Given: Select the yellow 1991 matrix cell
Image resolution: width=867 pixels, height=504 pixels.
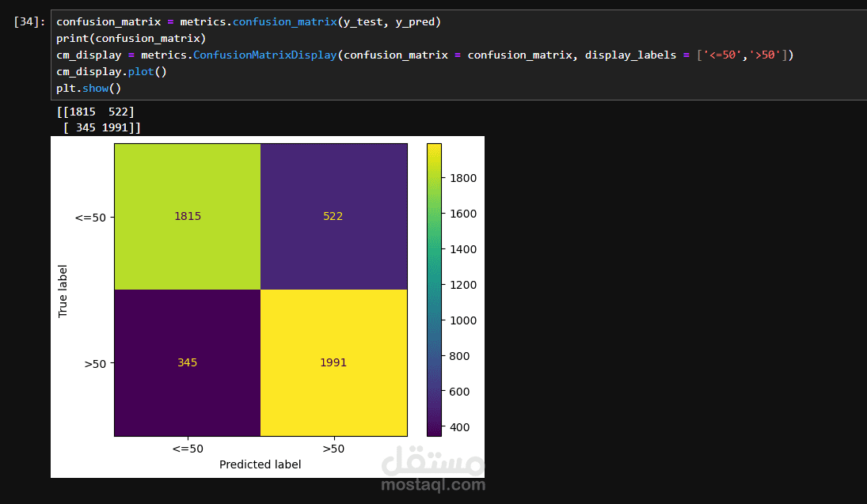Looking at the screenshot, I should 333,362.
